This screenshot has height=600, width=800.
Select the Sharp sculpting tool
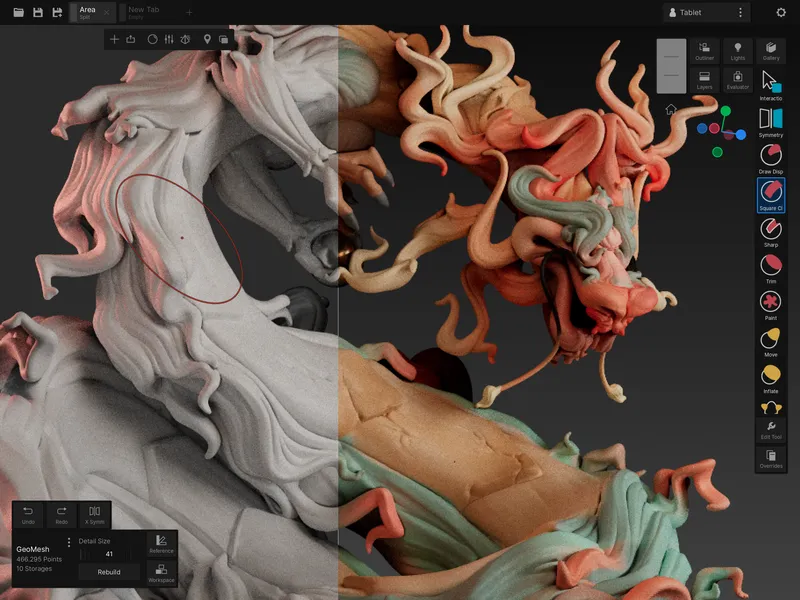click(770, 230)
